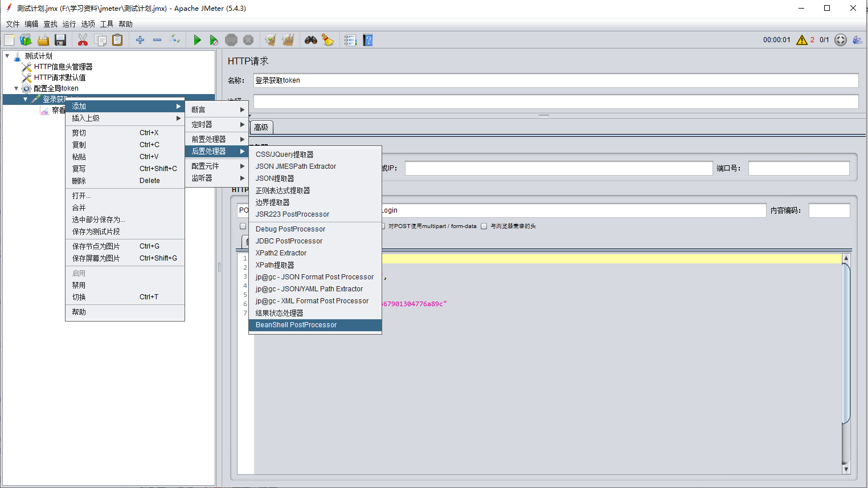The height and width of the screenshot is (488, 868).
Task: Reset search with yellow broom icon
Action: [x=328, y=40]
